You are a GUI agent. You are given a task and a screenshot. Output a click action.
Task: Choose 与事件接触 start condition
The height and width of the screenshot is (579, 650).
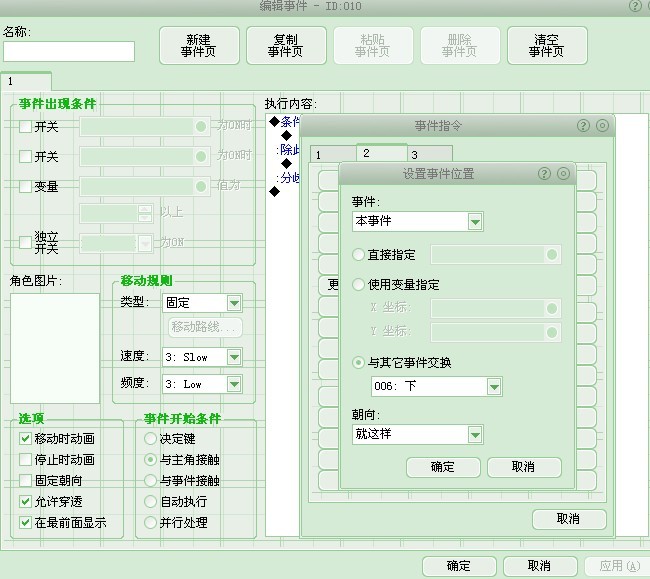click(150, 480)
